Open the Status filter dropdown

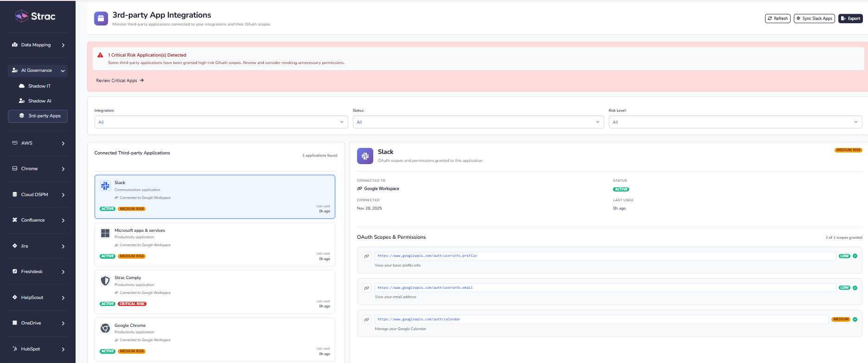coord(478,122)
